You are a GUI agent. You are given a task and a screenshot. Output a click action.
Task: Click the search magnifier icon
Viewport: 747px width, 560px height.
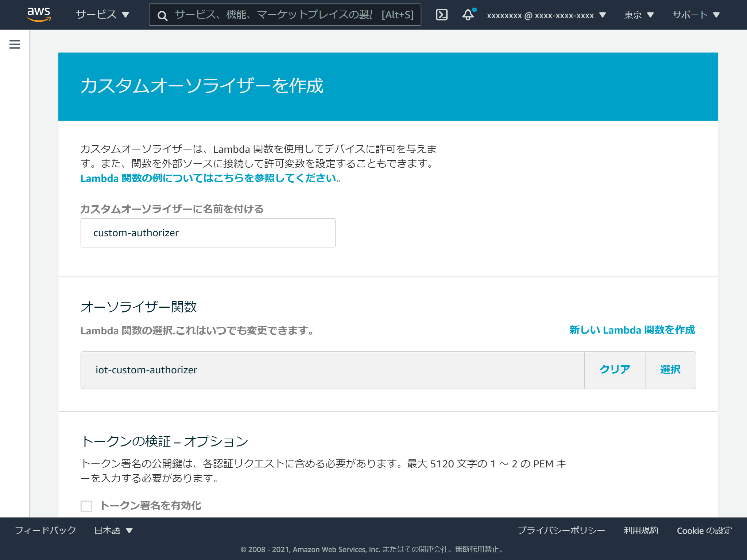coord(163,16)
